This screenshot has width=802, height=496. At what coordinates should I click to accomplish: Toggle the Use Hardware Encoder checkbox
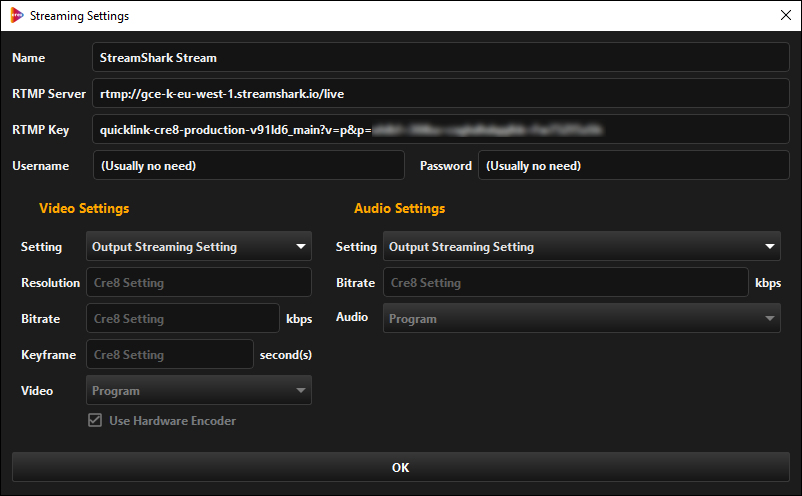click(95, 420)
